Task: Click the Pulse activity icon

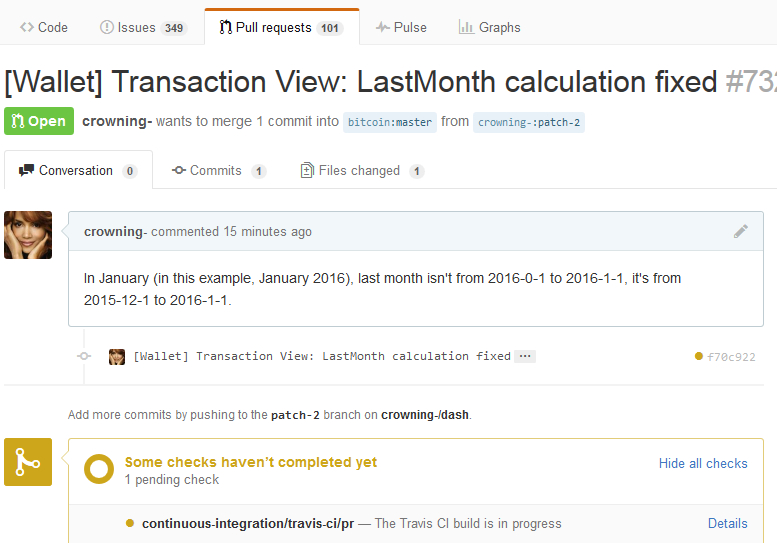Action: (382, 27)
